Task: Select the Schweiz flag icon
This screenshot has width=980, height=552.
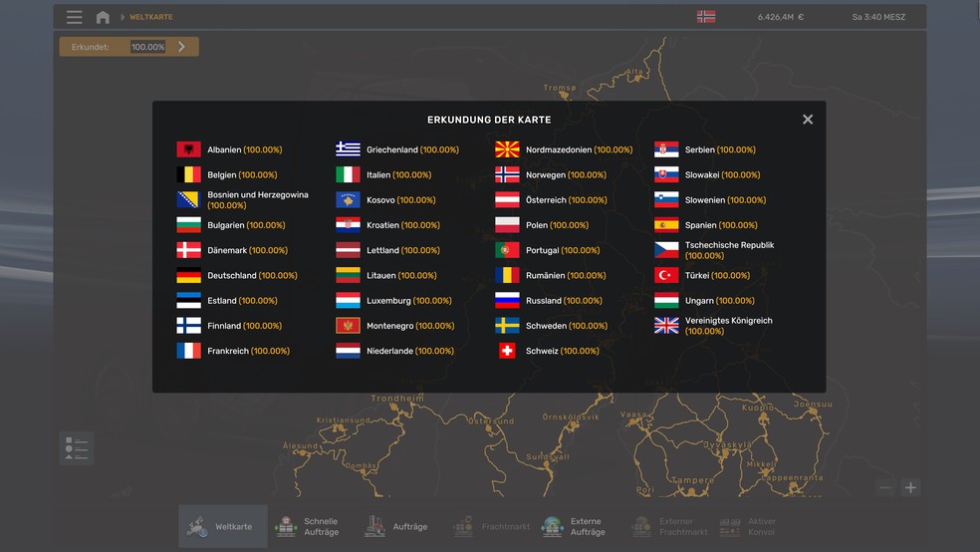Action: coord(507,351)
